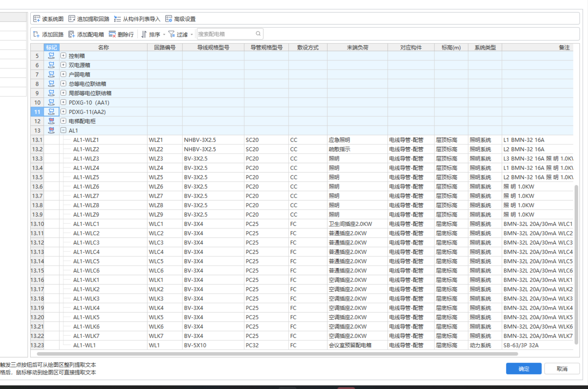588x389 pixels.
Task: Click red flag icon for AL1 row
Action: [x=52, y=130]
